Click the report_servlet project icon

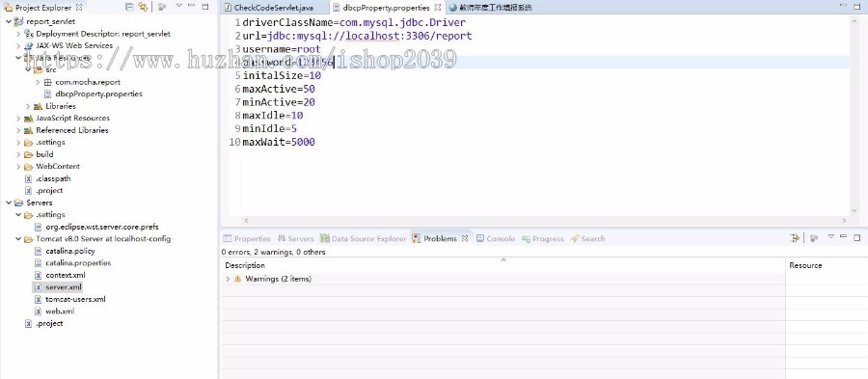19,21
